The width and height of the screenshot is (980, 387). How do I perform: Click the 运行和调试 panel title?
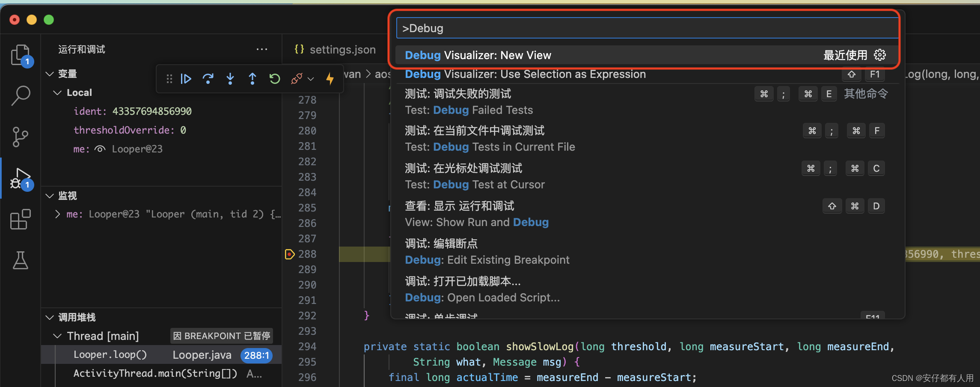(82, 49)
